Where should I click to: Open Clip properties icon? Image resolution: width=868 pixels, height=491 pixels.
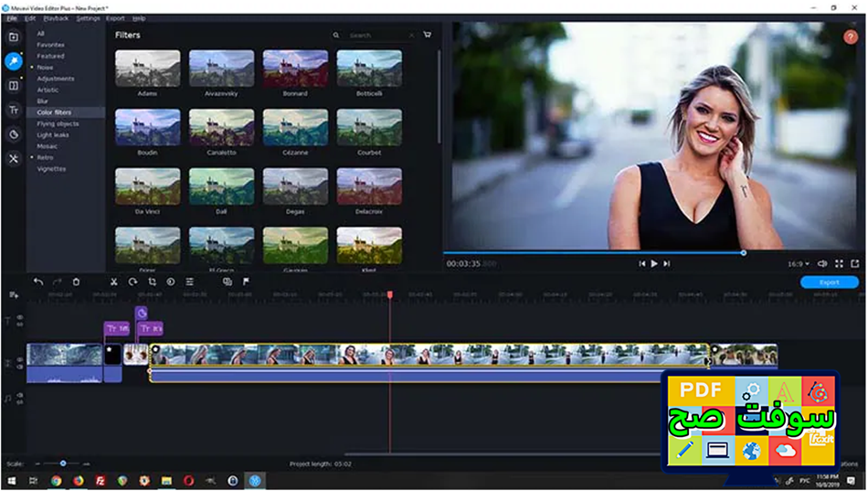[x=190, y=282]
